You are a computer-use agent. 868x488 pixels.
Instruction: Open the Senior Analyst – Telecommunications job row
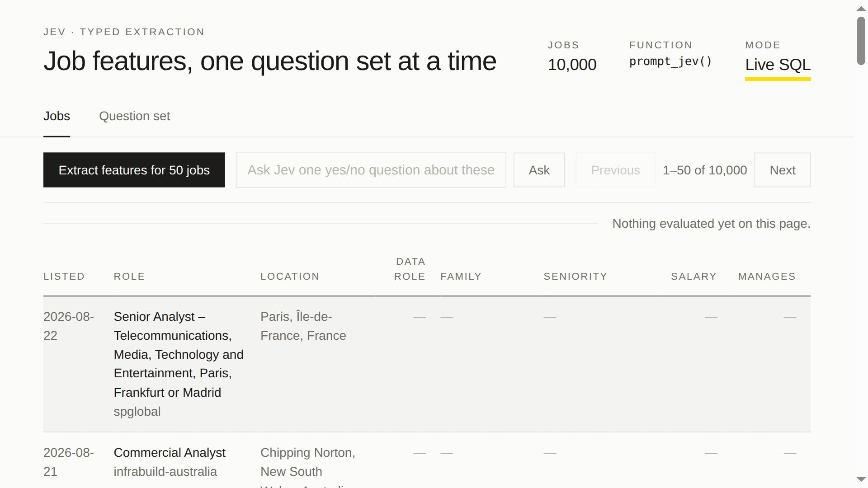point(427,364)
